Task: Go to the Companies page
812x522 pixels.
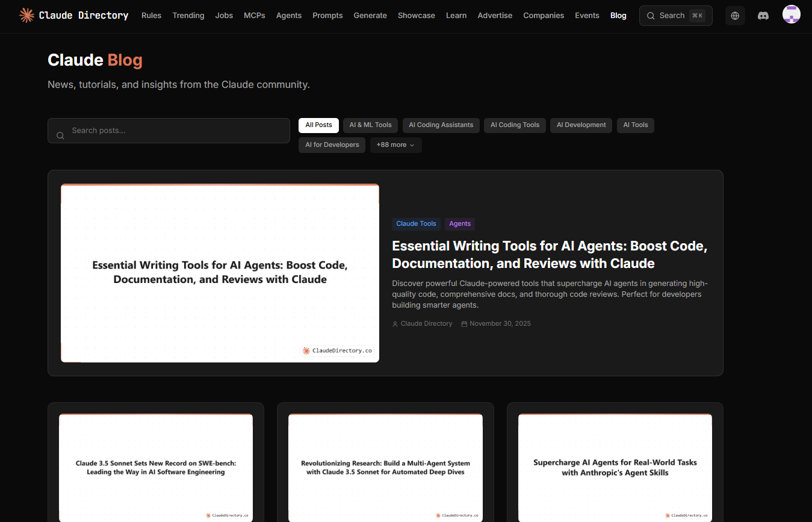Action: coord(544,16)
